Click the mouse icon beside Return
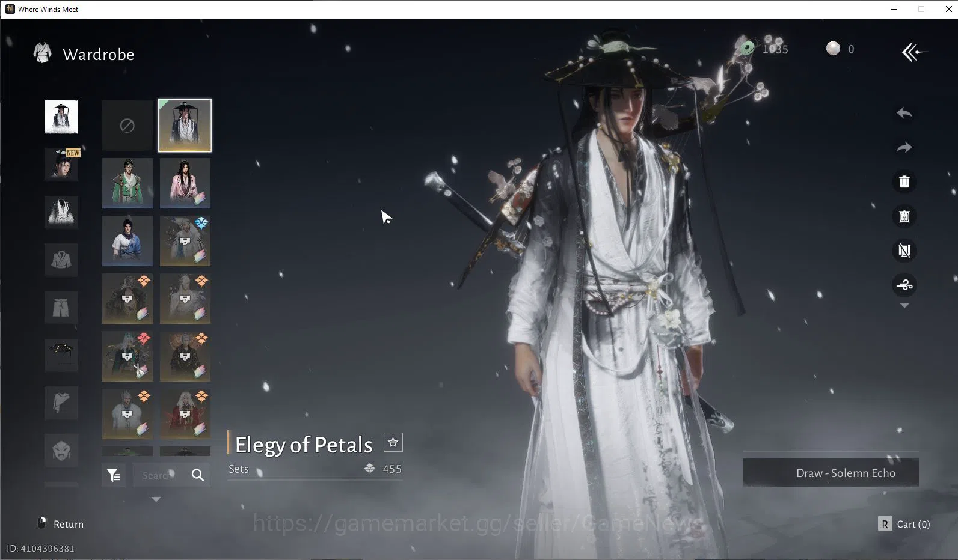 pos(42,523)
